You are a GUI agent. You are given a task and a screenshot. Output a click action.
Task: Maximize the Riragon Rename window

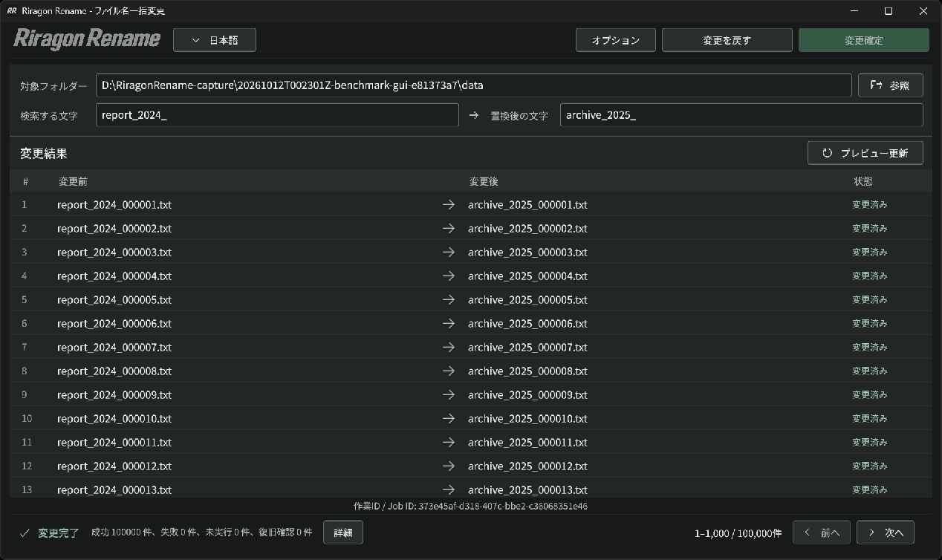coord(889,11)
